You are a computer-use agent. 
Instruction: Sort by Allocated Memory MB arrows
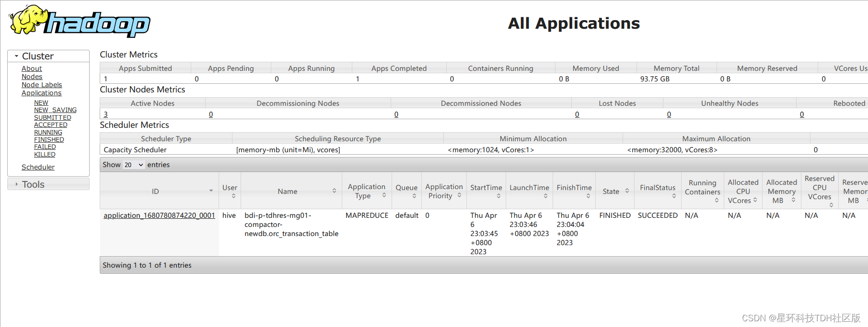(793, 200)
